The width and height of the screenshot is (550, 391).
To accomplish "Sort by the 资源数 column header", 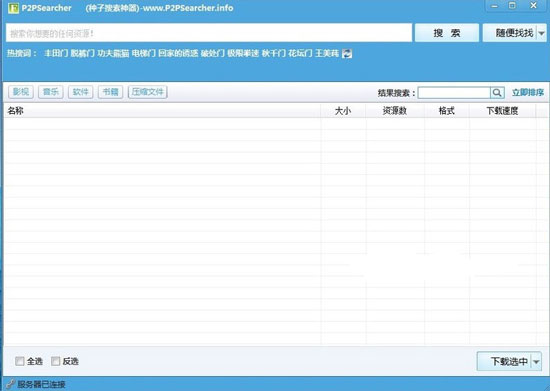I will [x=395, y=111].
